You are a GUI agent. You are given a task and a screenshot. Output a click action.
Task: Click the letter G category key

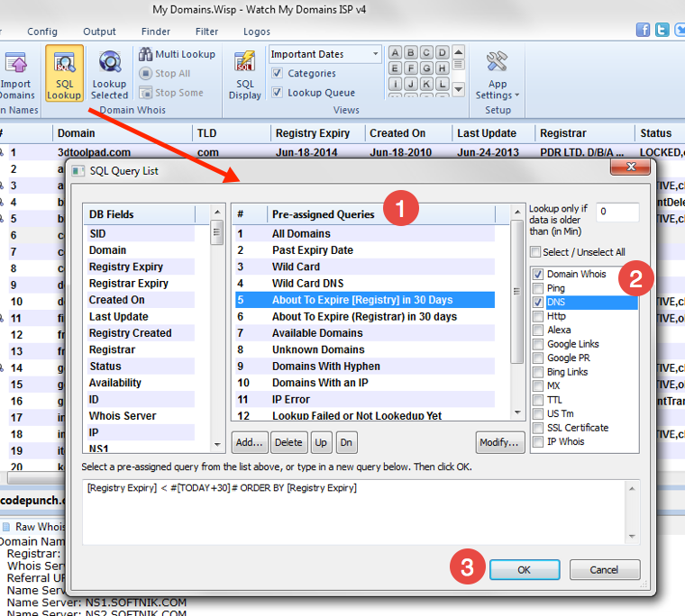(x=426, y=68)
